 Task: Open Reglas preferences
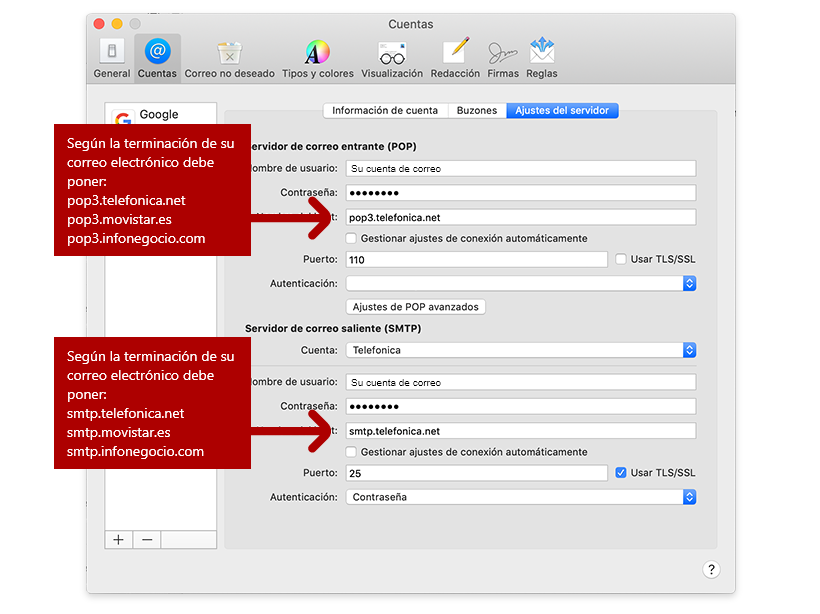pos(542,58)
